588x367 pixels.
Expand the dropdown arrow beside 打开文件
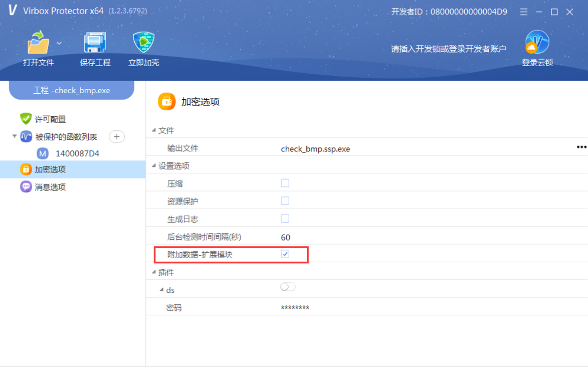tap(59, 43)
